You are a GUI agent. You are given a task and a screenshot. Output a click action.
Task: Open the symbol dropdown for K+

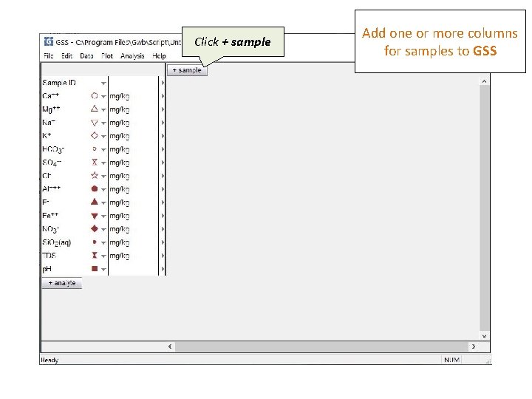click(x=103, y=136)
